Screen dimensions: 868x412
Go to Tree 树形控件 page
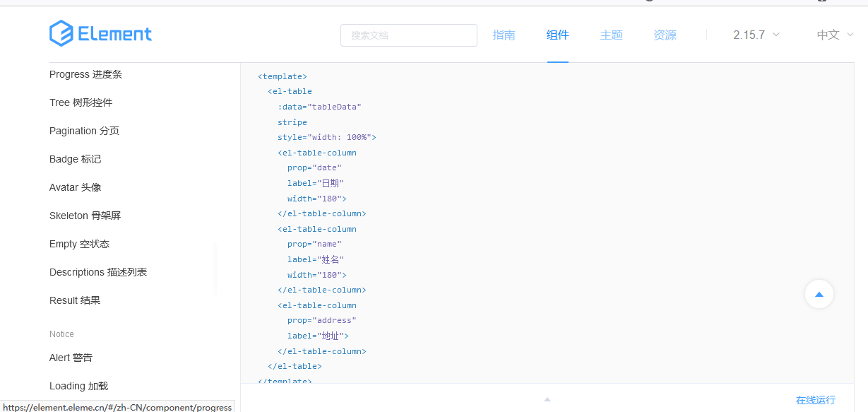tap(81, 102)
